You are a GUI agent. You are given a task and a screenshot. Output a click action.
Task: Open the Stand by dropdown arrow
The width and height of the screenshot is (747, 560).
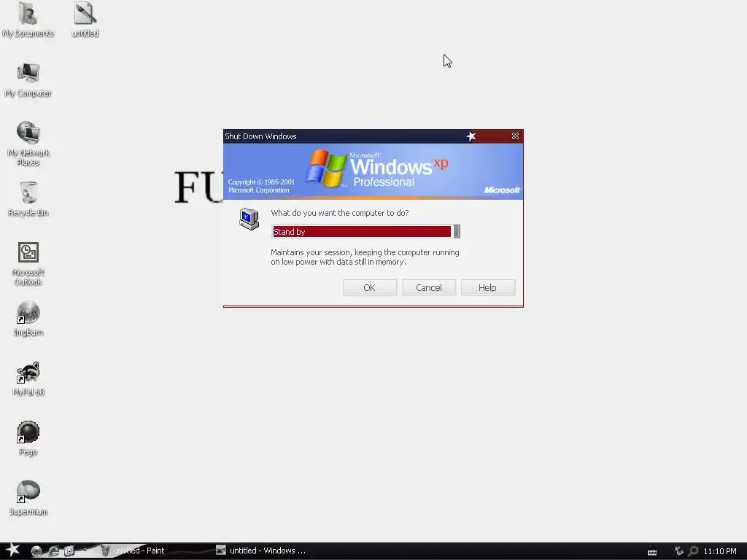click(x=457, y=231)
